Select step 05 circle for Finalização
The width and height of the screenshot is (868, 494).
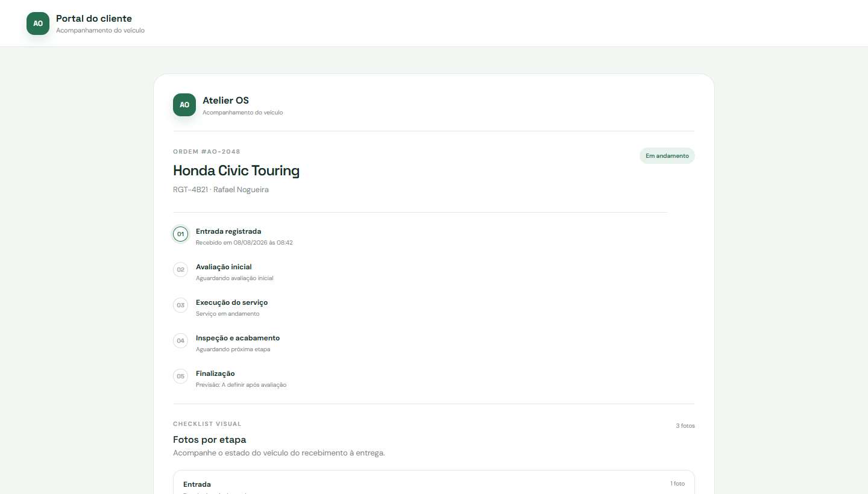pyautogui.click(x=181, y=376)
